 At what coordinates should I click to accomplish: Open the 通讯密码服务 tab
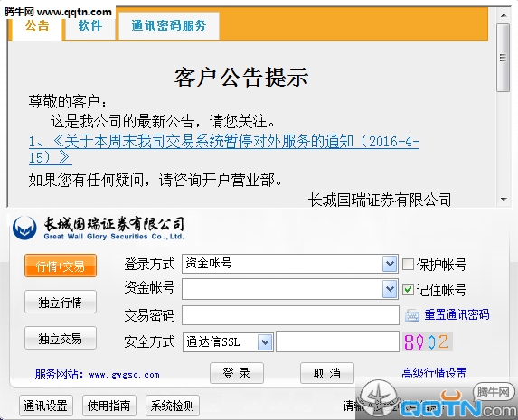point(169,26)
